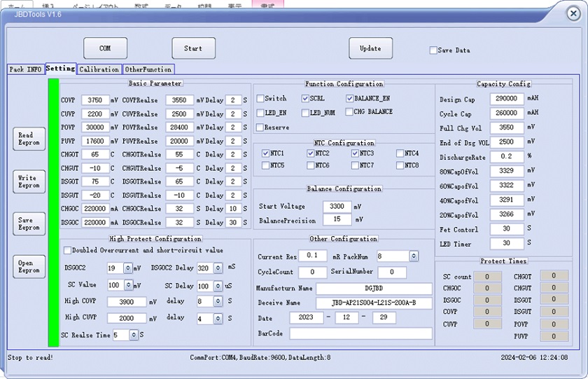The width and height of the screenshot is (588, 379).
Task: Enable the NTC8 checkbox
Action: click(400, 165)
